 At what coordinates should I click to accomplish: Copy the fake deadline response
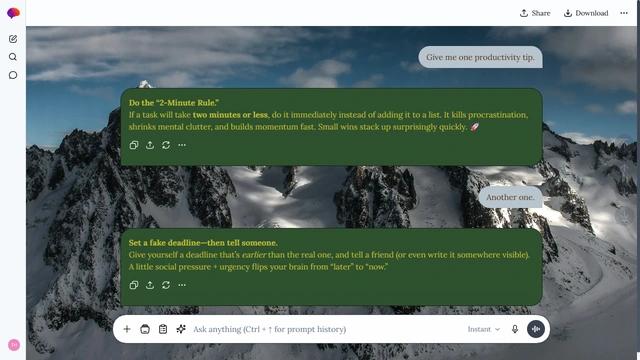(x=134, y=285)
